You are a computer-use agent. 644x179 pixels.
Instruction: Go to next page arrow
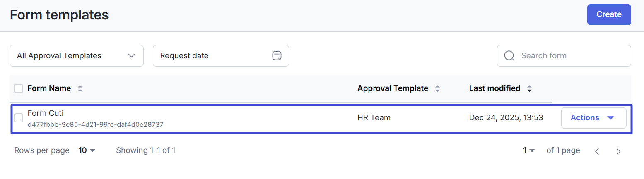coord(618,151)
